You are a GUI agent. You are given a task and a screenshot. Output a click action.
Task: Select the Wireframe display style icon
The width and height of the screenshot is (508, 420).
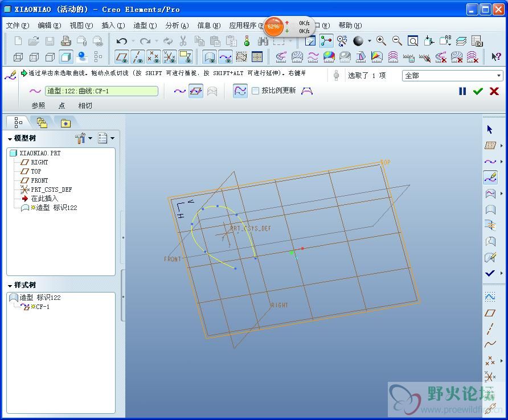tap(18, 57)
